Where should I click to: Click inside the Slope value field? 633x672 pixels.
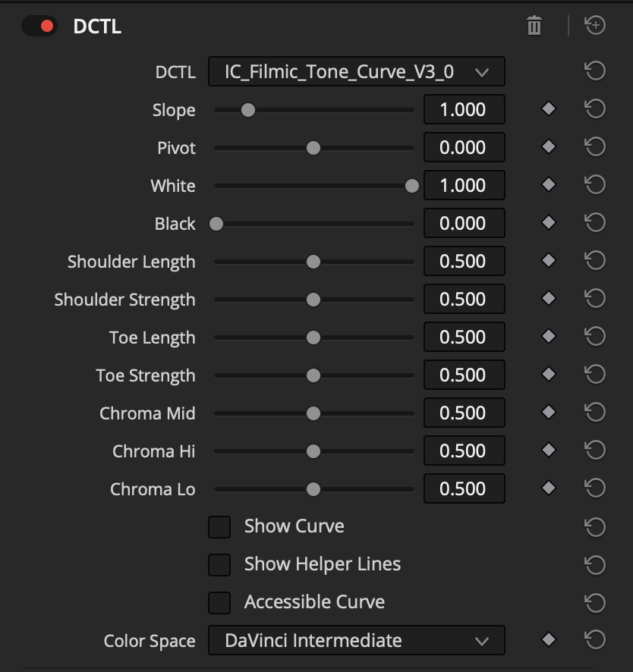[464, 108]
